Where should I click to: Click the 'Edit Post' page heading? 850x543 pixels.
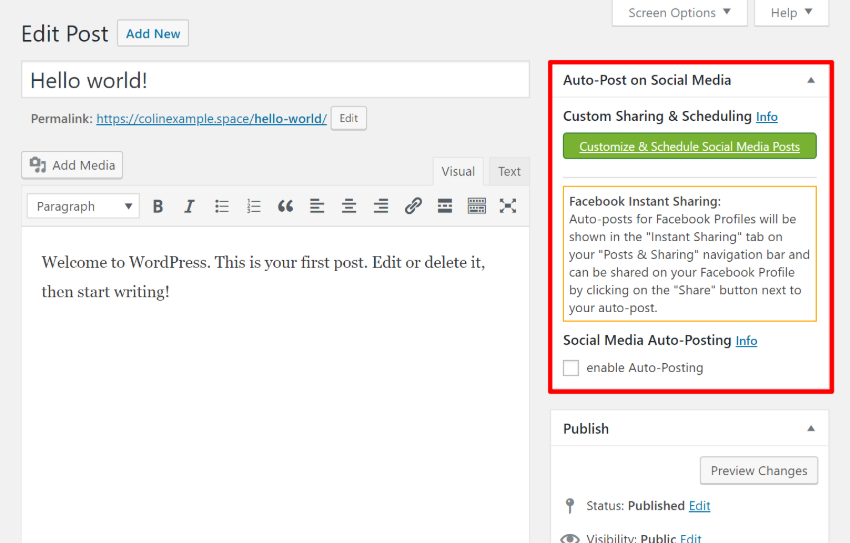(x=65, y=34)
